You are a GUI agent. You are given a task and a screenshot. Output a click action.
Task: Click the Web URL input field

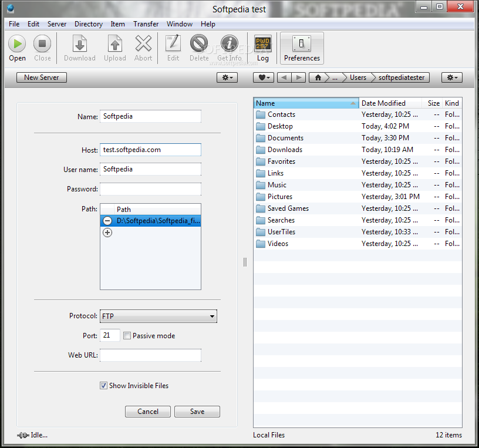tap(150, 355)
